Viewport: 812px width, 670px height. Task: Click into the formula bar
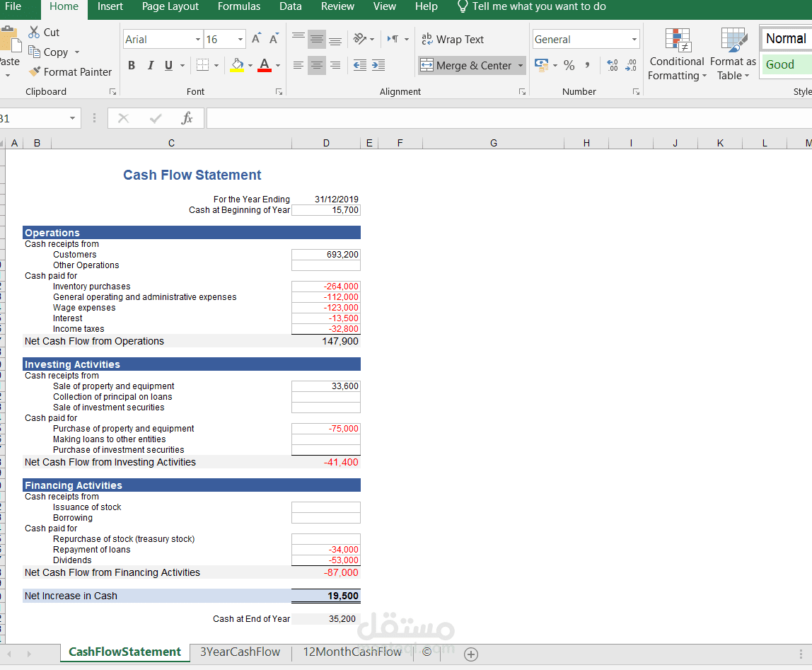(x=509, y=118)
